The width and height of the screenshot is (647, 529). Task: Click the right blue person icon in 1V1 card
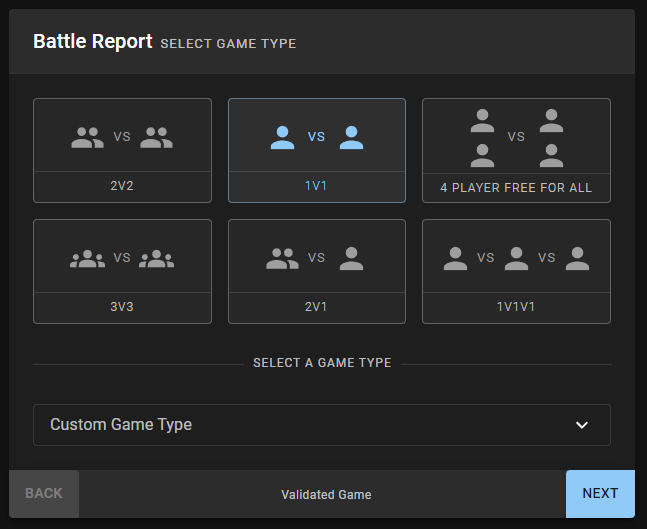pyautogui.click(x=351, y=138)
